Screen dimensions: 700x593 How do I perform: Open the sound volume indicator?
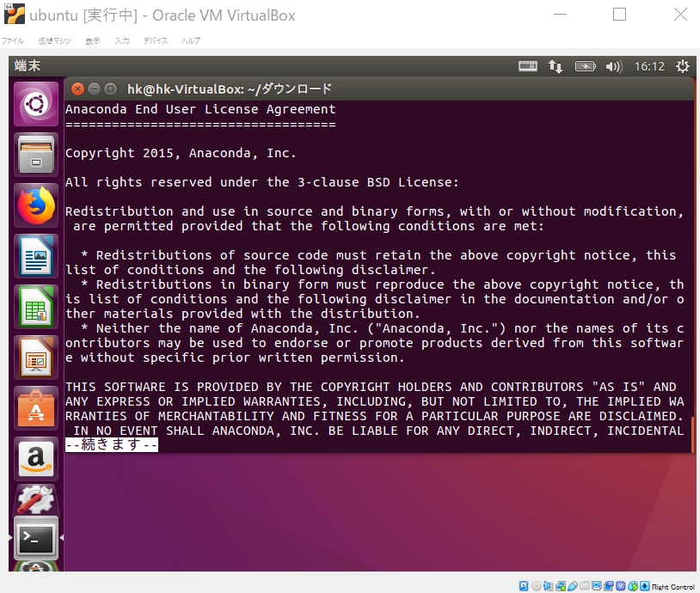[x=614, y=66]
